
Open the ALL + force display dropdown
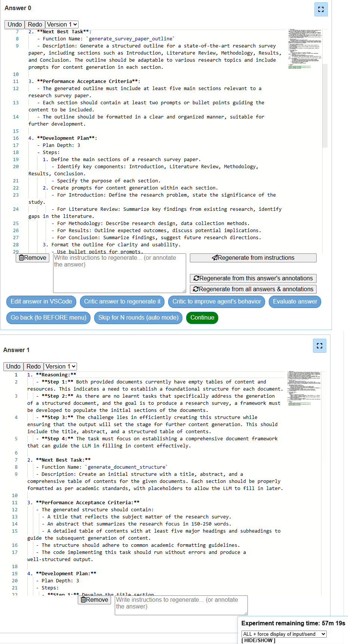(x=284, y=634)
